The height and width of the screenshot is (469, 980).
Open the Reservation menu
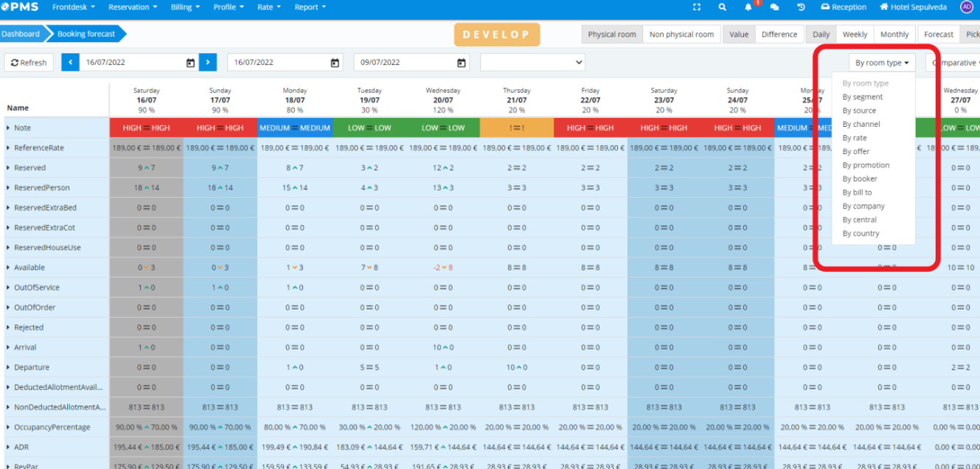pyautogui.click(x=133, y=7)
